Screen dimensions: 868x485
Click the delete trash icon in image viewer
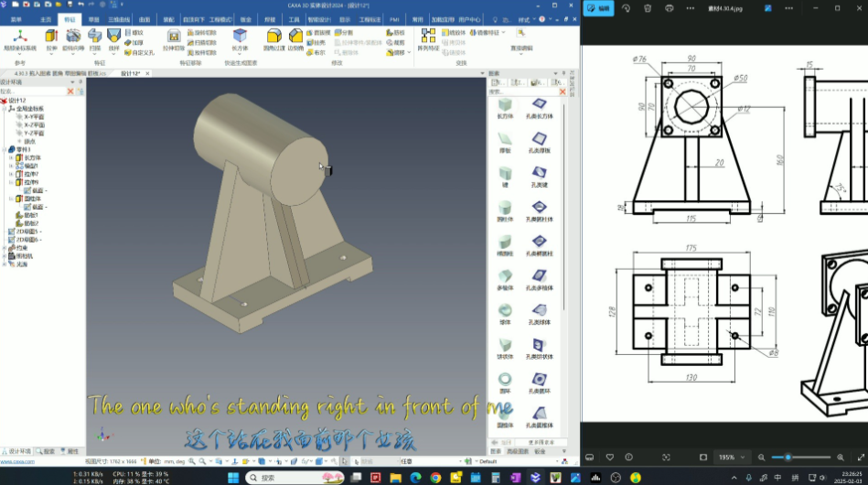point(648,8)
